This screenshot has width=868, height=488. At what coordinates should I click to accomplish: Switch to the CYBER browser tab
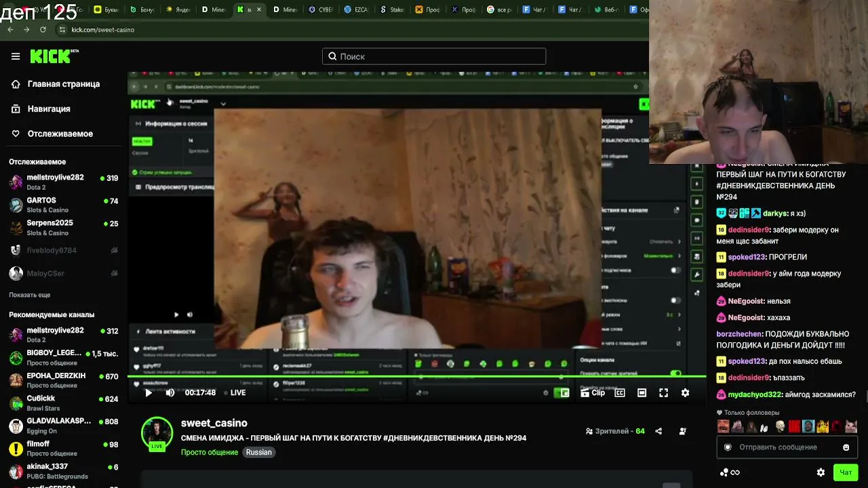click(321, 9)
